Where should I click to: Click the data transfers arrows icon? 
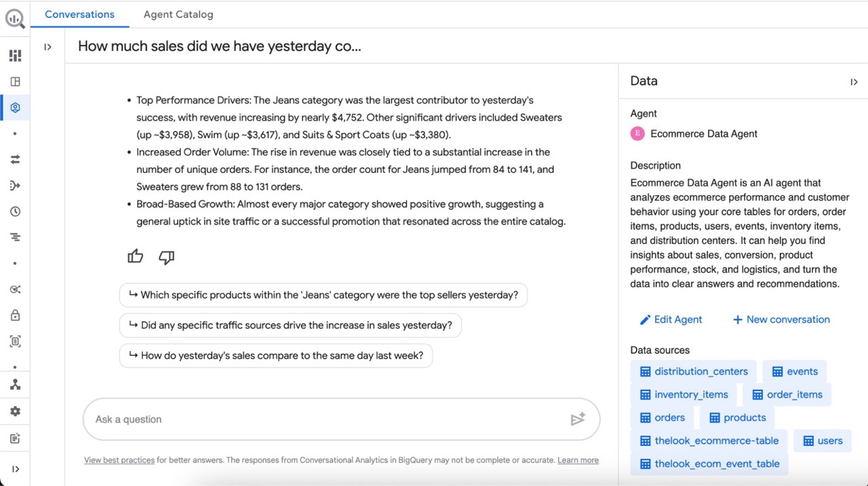tap(15, 159)
